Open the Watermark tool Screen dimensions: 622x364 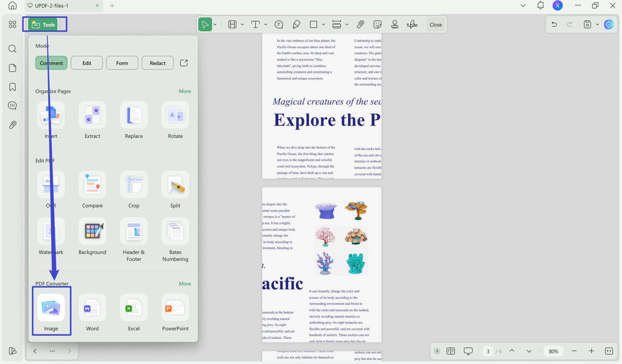coord(51,237)
